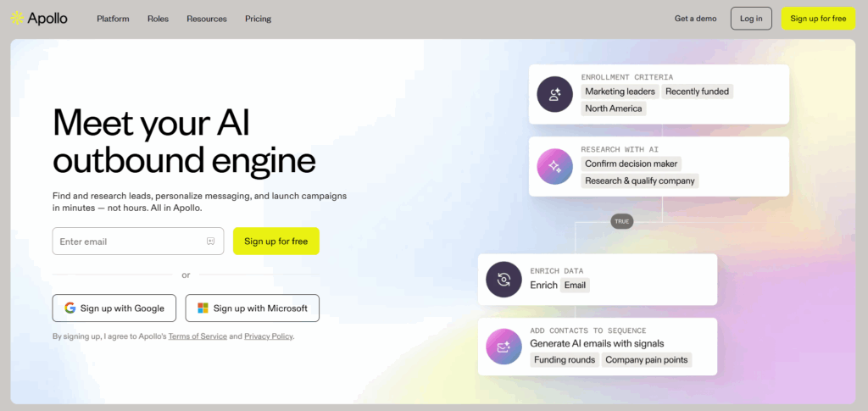Click the ENROLLMENT CRITERIA heading

[627, 77]
